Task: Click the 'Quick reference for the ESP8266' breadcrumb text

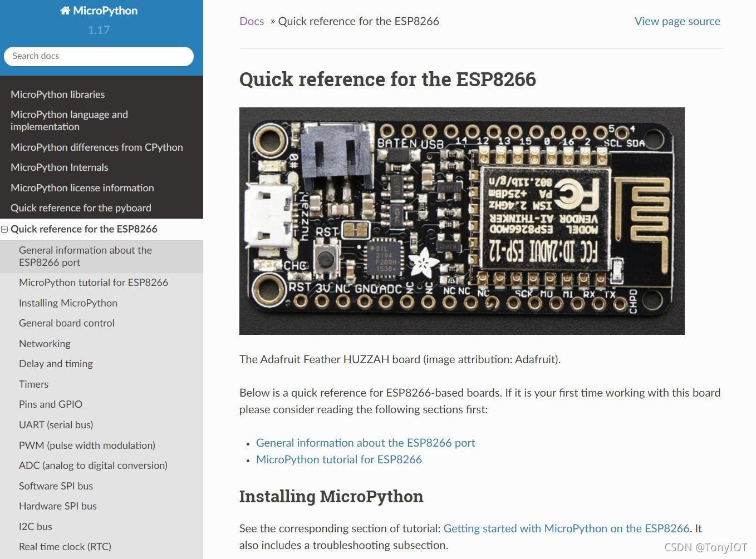Action: (x=359, y=21)
